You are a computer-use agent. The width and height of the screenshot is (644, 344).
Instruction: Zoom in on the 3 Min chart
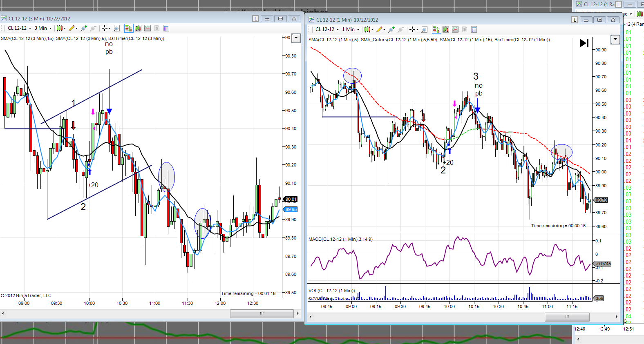click(84, 28)
